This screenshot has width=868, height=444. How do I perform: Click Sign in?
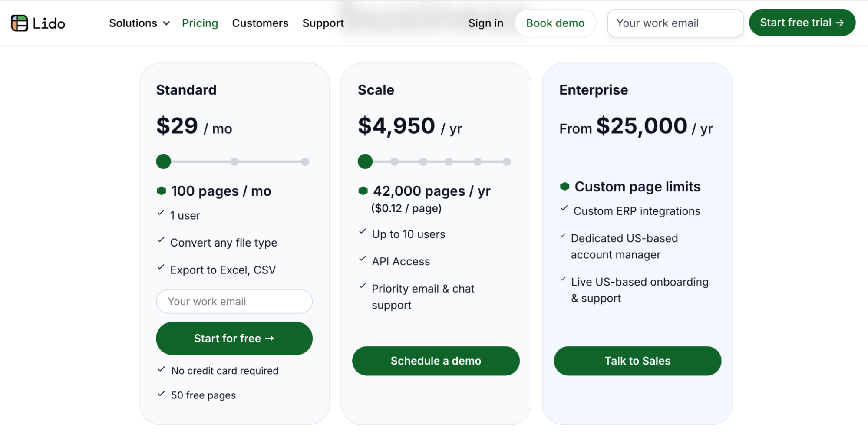coord(485,23)
